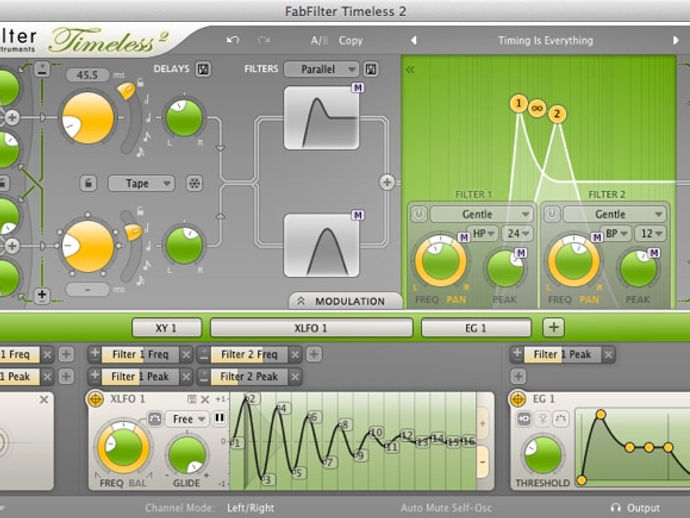Open XLFO 1 preset save icon
The height and width of the screenshot is (518, 690).
click(192, 399)
